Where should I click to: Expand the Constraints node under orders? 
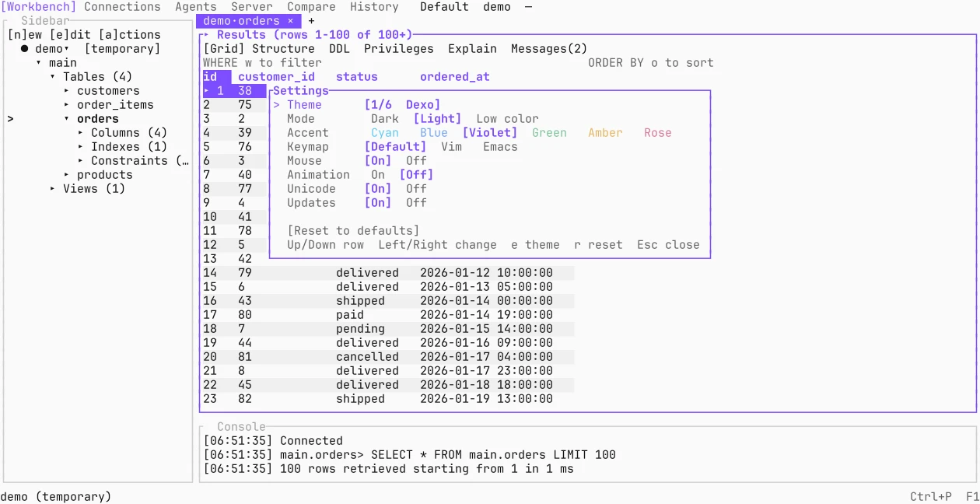(x=81, y=161)
